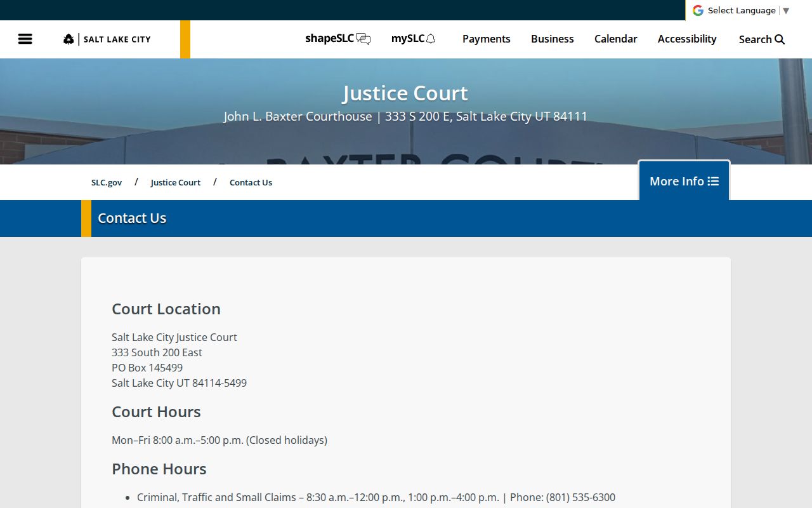Open the hamburger main menu
The image size is (812, 508).
point(25,39)
